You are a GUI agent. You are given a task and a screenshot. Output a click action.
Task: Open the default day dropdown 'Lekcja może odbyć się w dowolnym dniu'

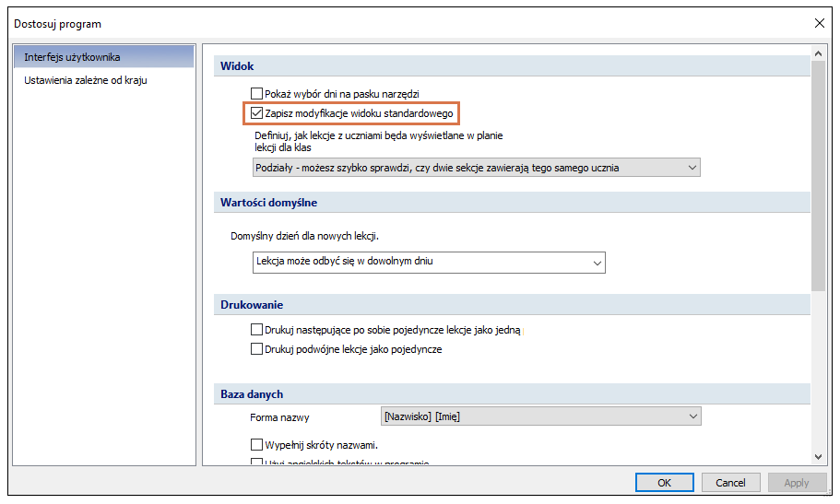coord(429,263)
